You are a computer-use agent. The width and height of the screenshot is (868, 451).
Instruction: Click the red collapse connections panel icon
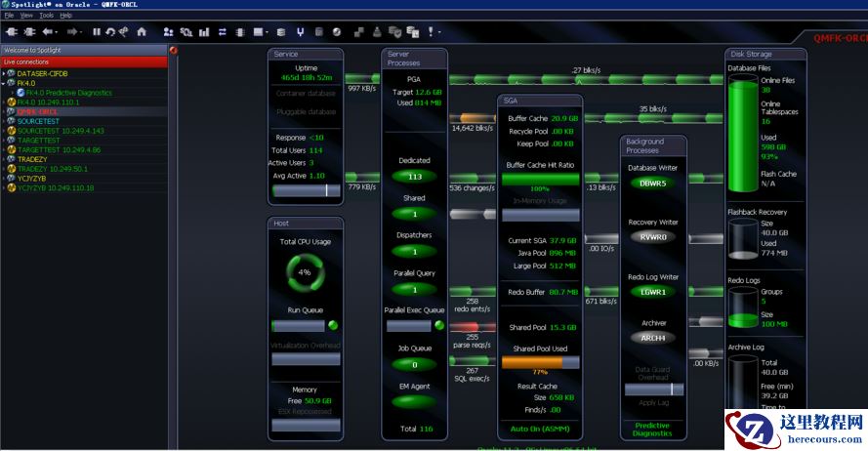click(174, 50)
